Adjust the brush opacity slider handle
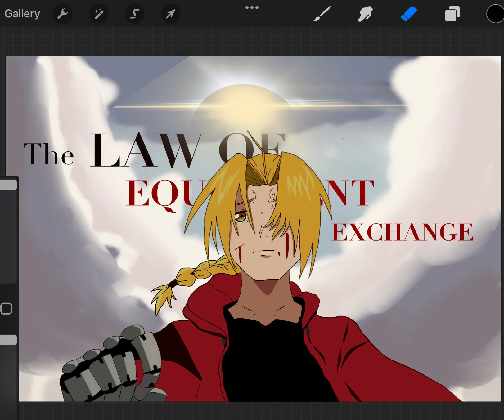The height and width of the screenshot is (420, 504). [x=8, y=340]
